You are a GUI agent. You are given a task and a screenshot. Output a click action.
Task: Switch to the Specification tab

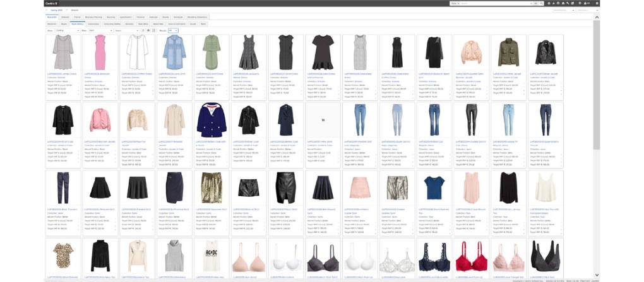click(x=126, y=17)
